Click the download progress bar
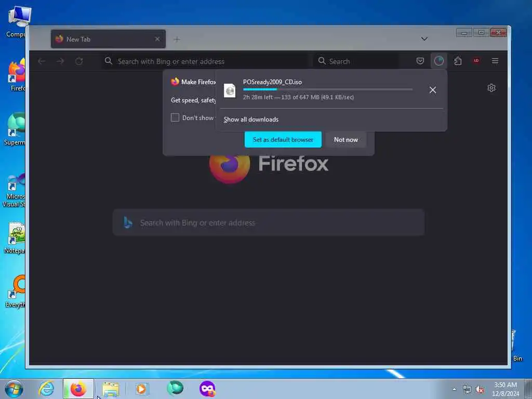 pos(328,89)
